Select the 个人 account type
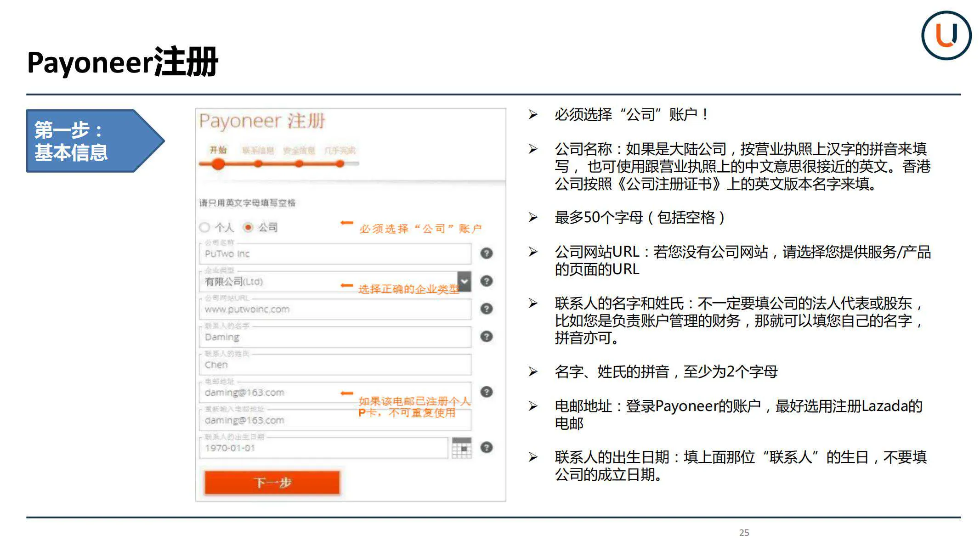Viewport: 980px width, 551px height. 205,227
